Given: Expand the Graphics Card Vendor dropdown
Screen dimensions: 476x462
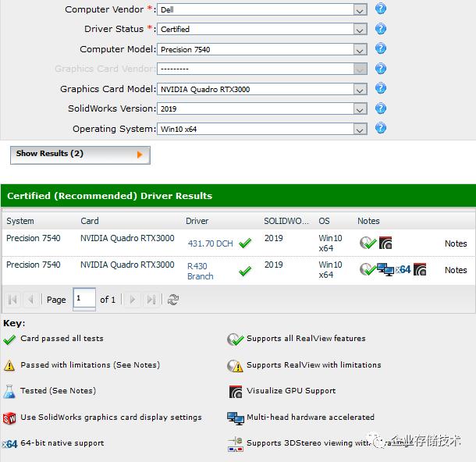Looking at the screenshot, I should (x=360, y=69).
